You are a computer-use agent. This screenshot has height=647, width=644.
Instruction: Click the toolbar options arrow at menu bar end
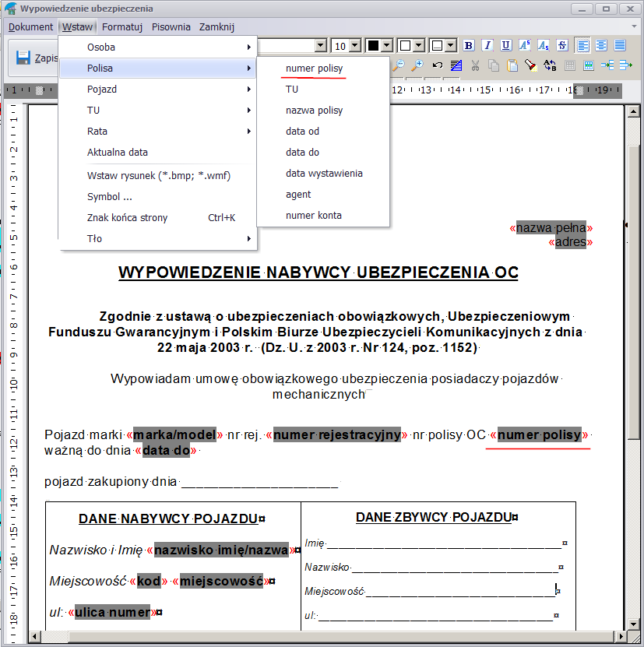pos(634,26)
